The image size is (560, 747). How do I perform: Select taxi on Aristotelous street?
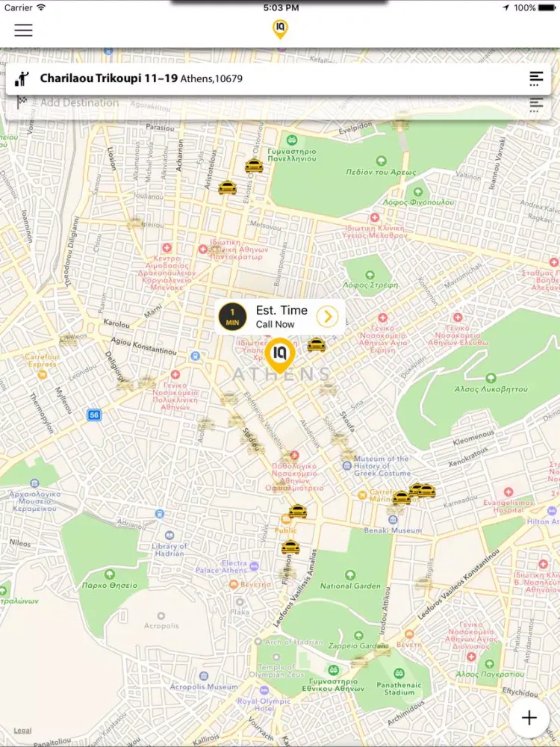pos(227,187)
